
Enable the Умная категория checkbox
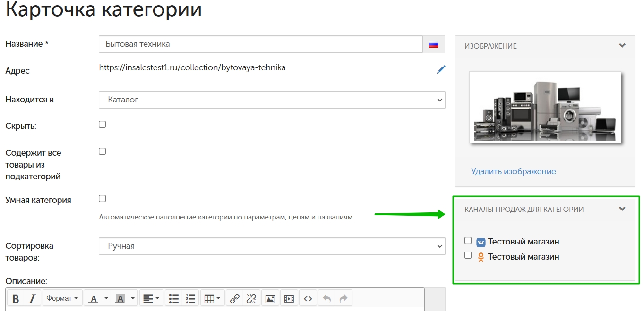pos(102,199)
